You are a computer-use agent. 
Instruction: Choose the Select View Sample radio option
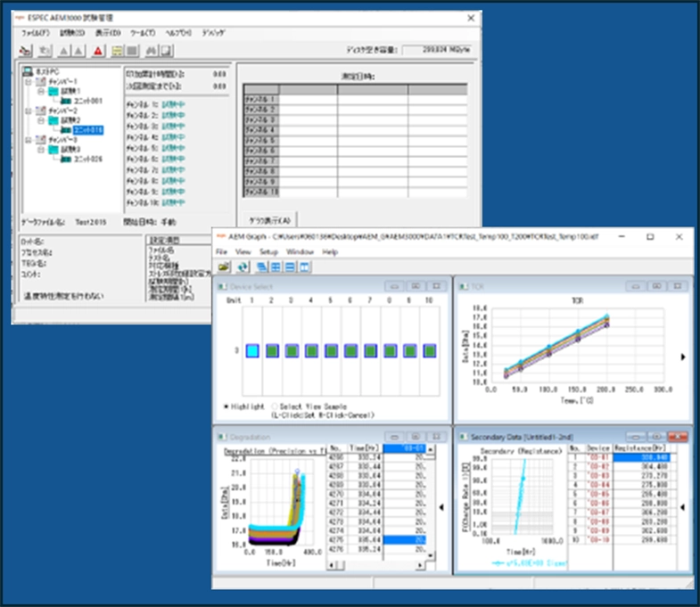pos(276,406)
